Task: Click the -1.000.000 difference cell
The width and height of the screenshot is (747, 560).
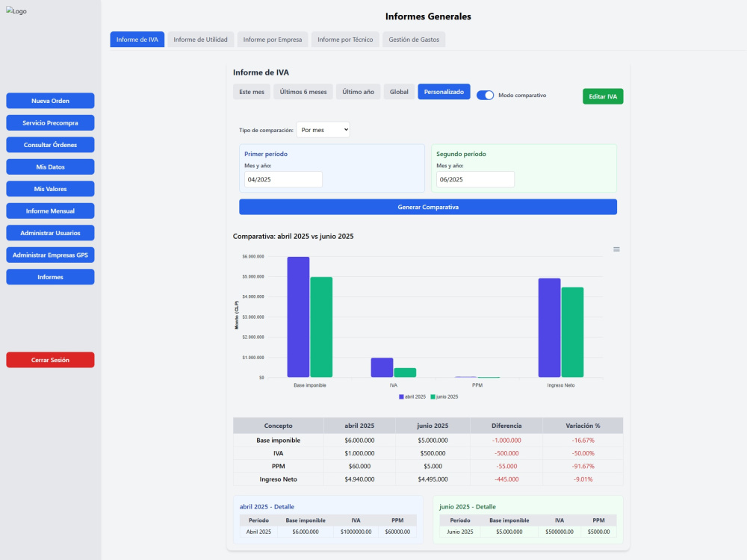Action: (506, 440)
